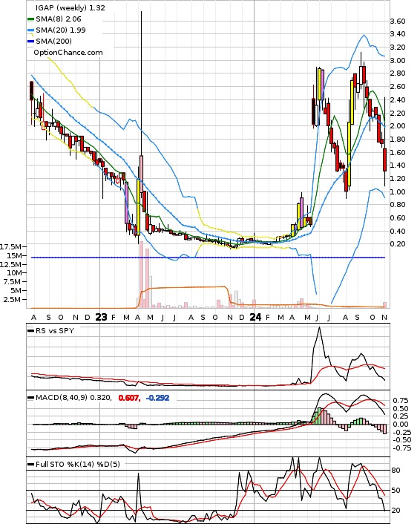Click the black RS vs SPY legend marker
Screen dimensions: 420x524
30,331
